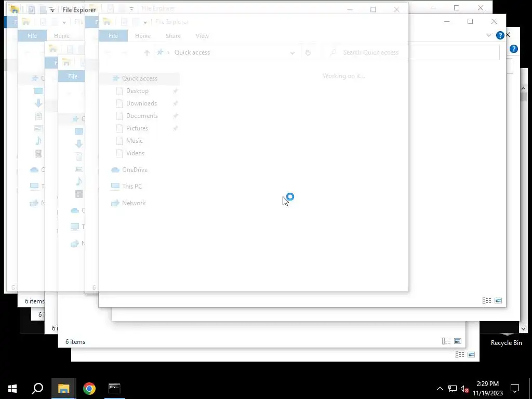Open the File tab in the front Explorer window
This screenshot has width=532, height=399.
tap(113, 36)
